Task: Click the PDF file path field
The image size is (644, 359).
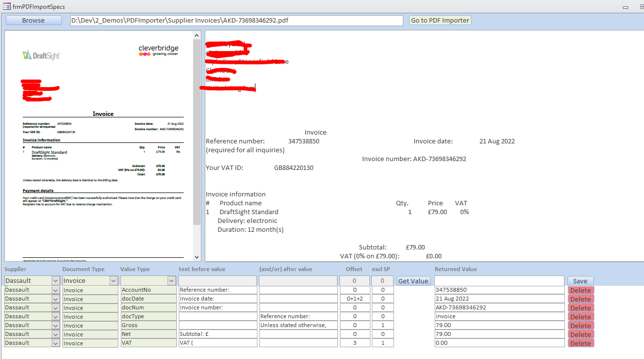Action: [236, 20]
